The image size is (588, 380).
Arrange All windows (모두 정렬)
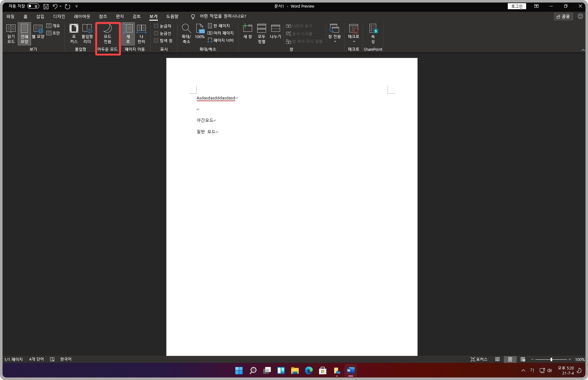click(x=262, y=33)
